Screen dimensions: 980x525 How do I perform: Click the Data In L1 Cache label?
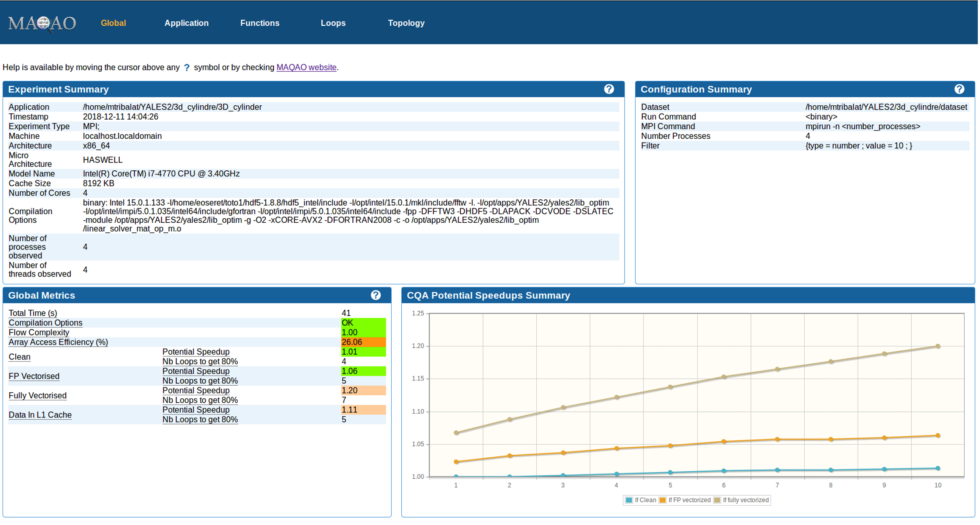point(40,414)
